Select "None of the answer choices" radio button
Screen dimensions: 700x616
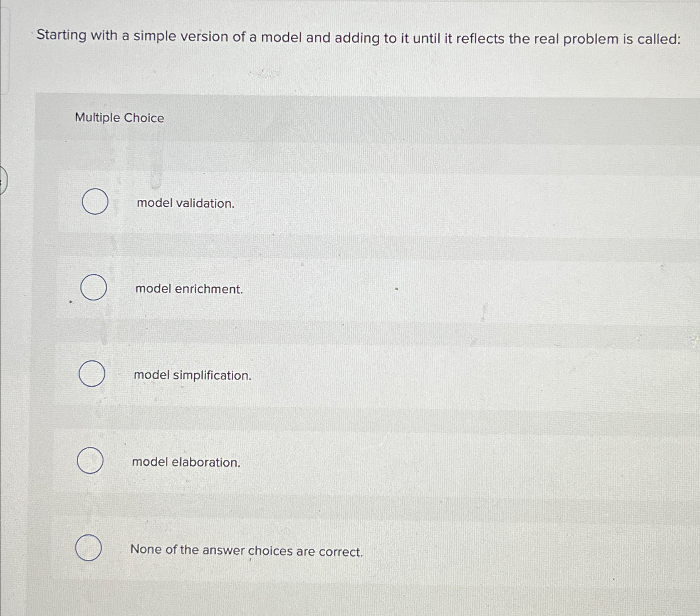click(x=89, y=547)
